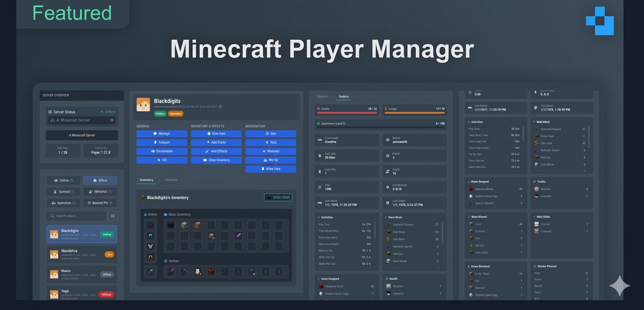Click the sparkle icon at the bottom right
The image size is (644, 310).
619,286
